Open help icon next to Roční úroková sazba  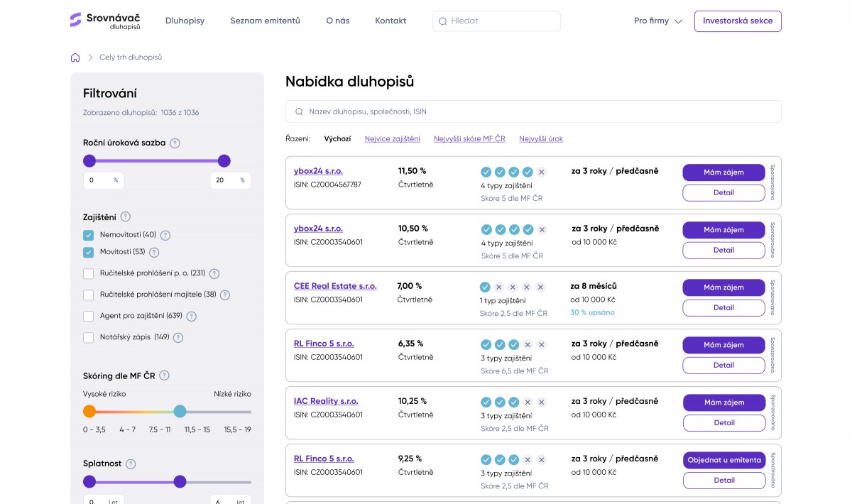[x=175, y=143]
